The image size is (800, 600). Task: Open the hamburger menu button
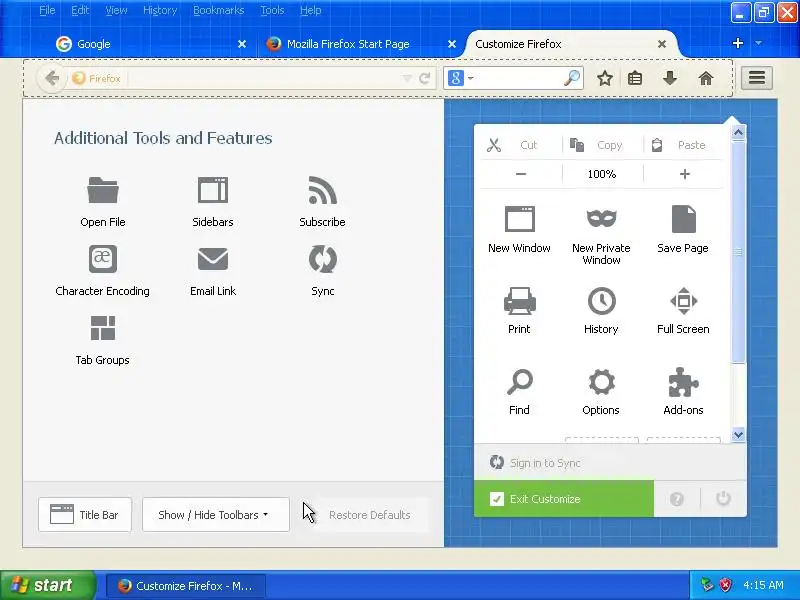757,78
